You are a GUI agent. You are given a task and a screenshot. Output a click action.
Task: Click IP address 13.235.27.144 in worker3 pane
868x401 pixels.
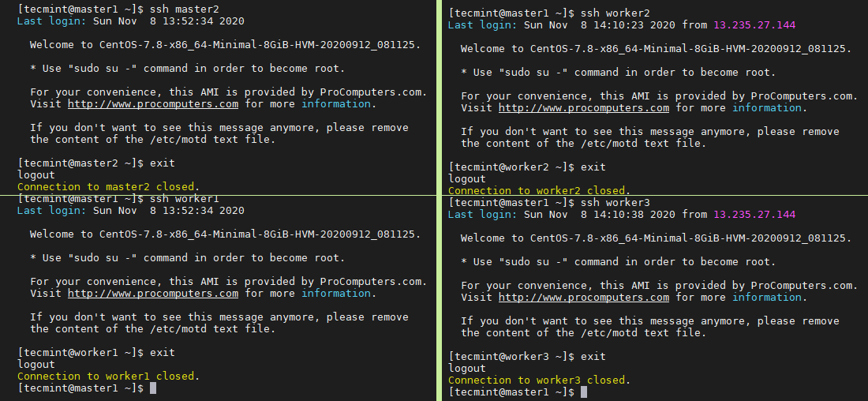pyautogui.click(x=754, y=215)
